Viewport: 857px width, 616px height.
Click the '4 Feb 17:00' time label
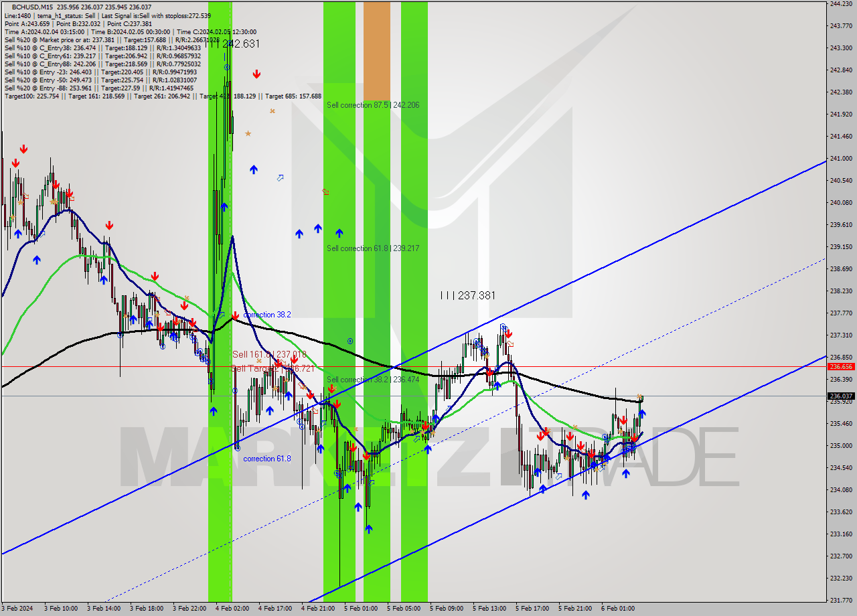click(275, 609)
